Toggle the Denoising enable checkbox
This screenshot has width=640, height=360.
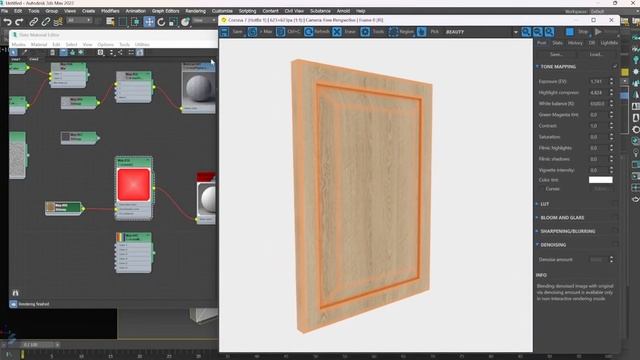click(x=615, y=244)
